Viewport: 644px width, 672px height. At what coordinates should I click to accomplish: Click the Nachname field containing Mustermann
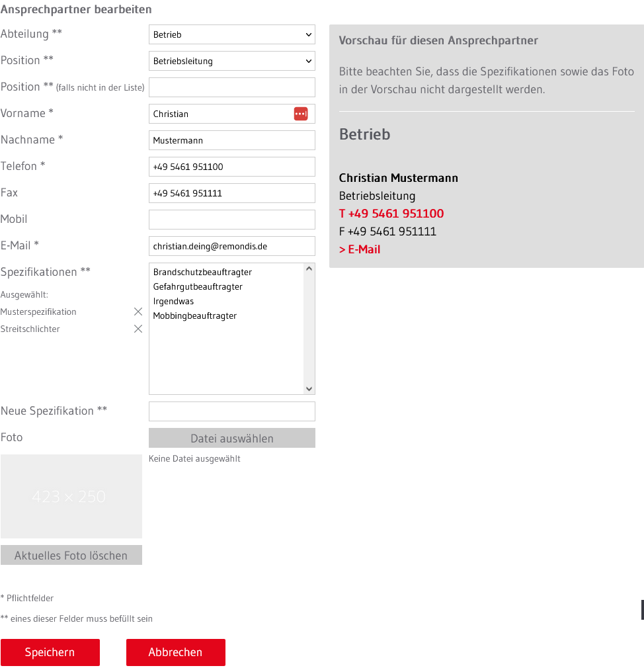(232, 141)
